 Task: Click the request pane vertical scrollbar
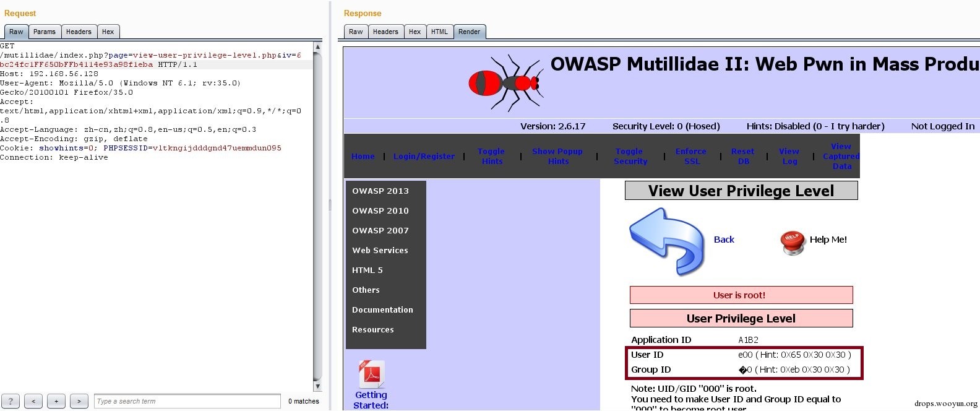click(x=317, y=217)
